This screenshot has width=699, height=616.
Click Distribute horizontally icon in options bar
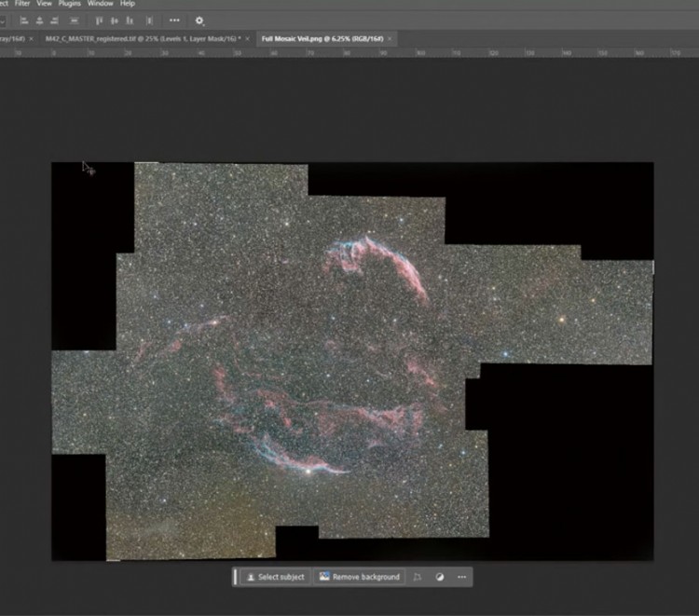point(150,21)
